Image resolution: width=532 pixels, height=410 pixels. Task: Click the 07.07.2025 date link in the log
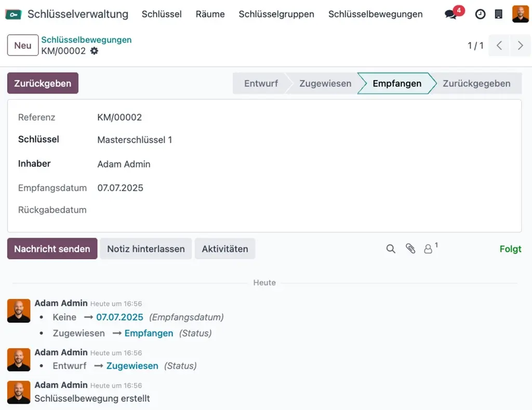point(119,317)
